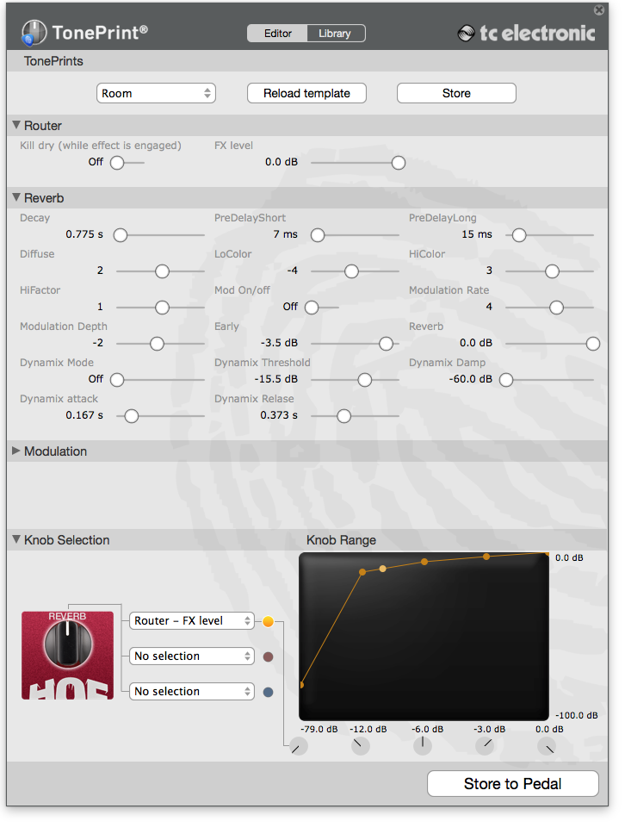The width and height of the screenshot is (625, 840).
Task: Open the Room template dropdown
Action: (156, 93)
